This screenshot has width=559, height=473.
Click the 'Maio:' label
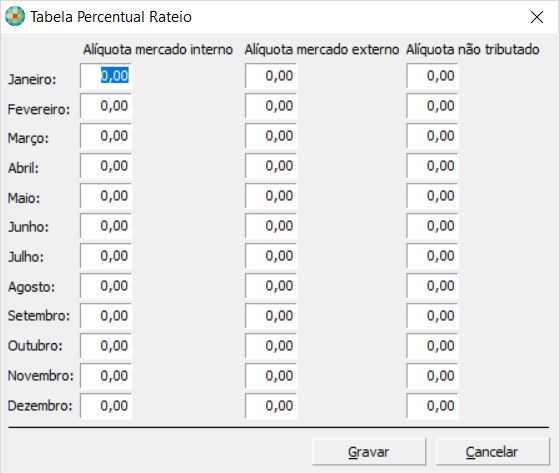point(24,198)
